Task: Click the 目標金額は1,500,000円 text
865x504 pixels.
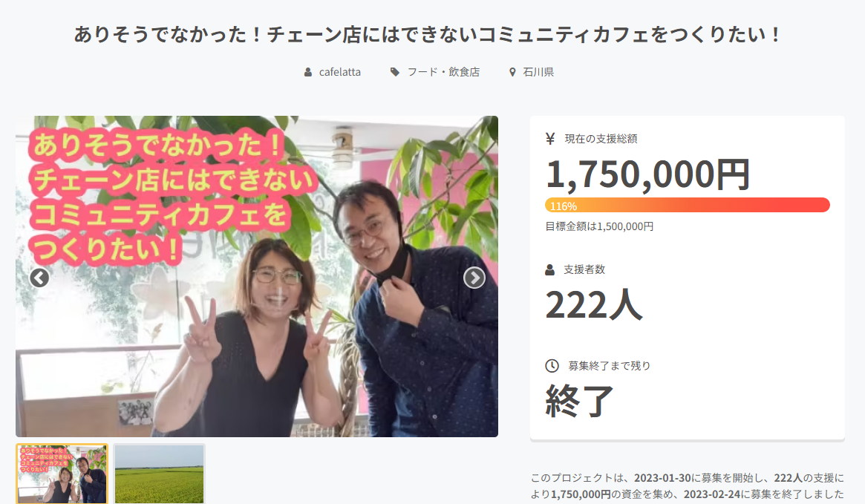Action: 599,226
